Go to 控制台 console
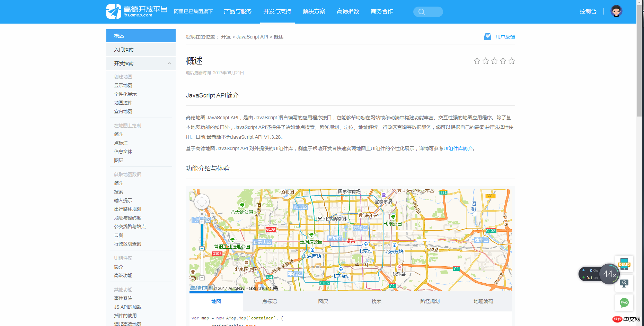 point(588,11)
